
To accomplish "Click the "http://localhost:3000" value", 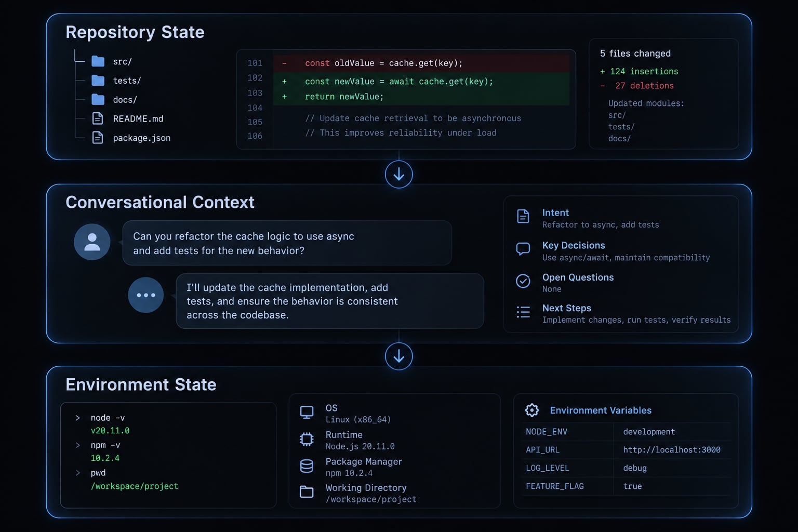I will pos(672,450).
